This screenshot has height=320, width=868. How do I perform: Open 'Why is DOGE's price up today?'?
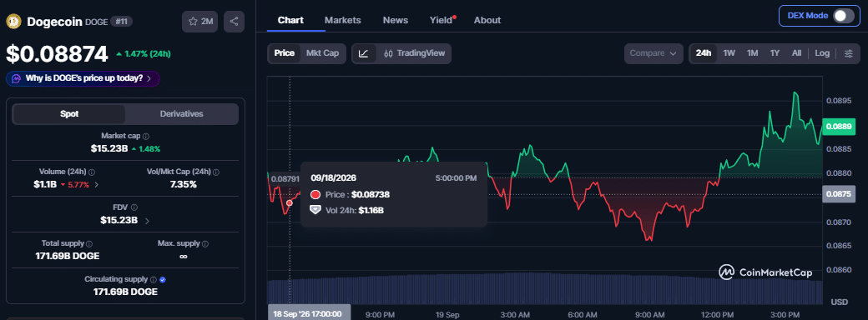point(83,79)
